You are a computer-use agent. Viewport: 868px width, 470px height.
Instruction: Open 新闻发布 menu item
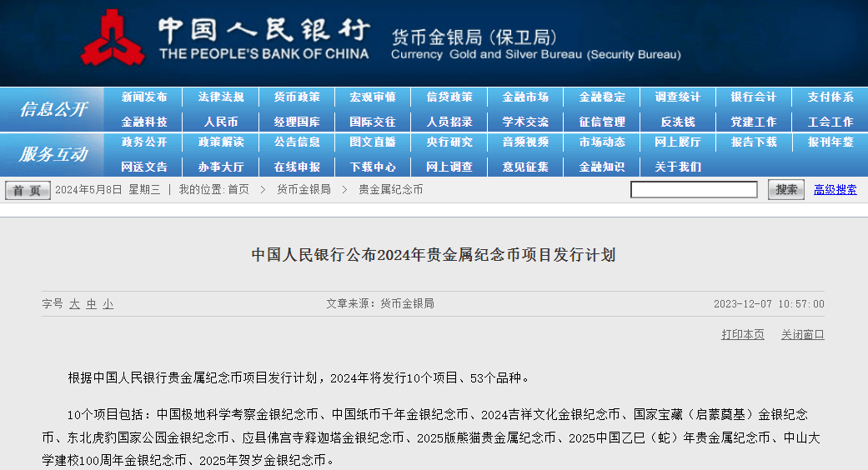point(144,97)
